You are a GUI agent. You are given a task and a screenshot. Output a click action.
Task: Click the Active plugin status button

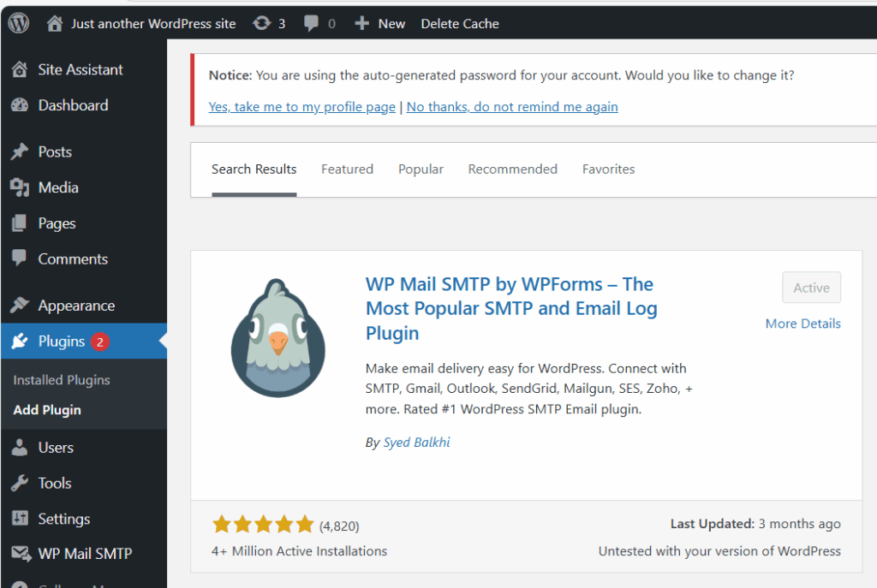coord(811,288)
